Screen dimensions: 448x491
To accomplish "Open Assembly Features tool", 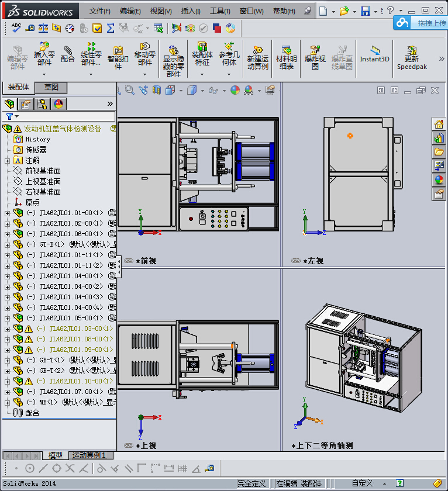I will point(202,54).
